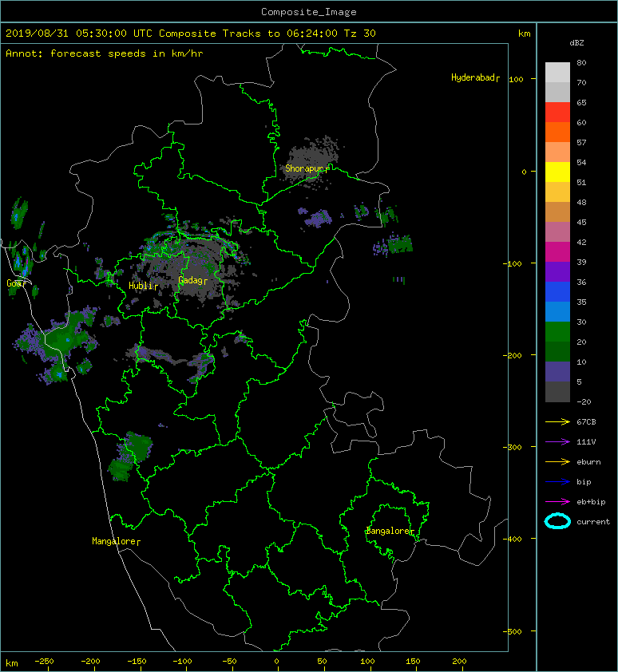Click the 100 km vertical axis tick label
Screen dimensions: 618x672
pyautogui.click(x=516, y=79)
